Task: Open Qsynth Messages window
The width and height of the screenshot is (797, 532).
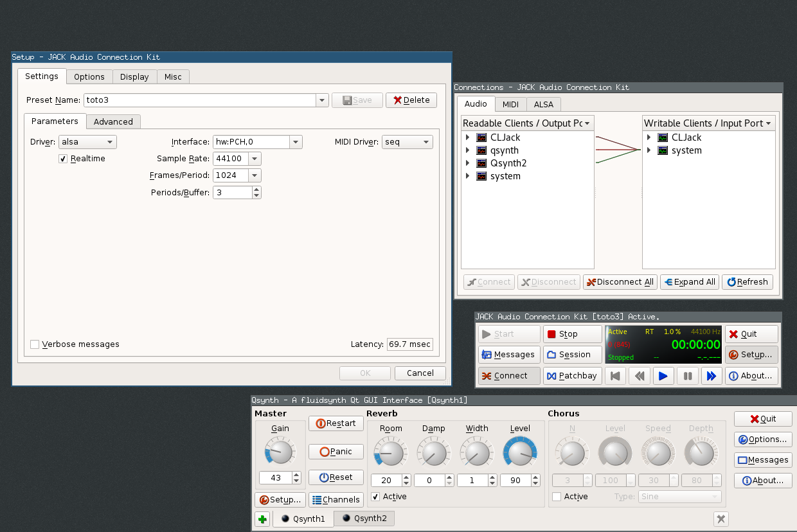Action: (763, 460)
